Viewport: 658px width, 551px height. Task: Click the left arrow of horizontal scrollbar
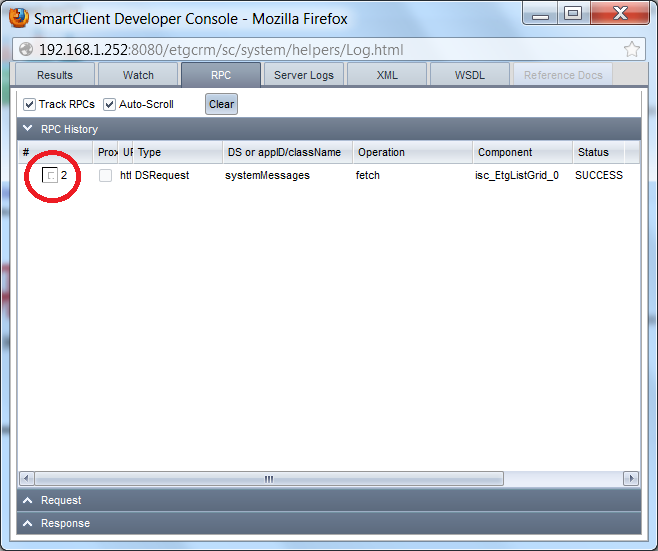pos(27,479)
